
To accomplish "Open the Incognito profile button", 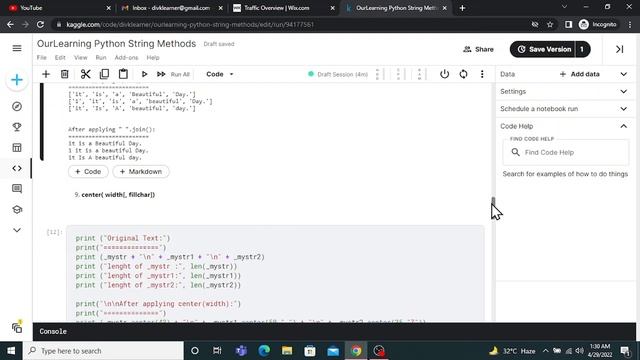I will pyautogui.click(x=597, y=24).
